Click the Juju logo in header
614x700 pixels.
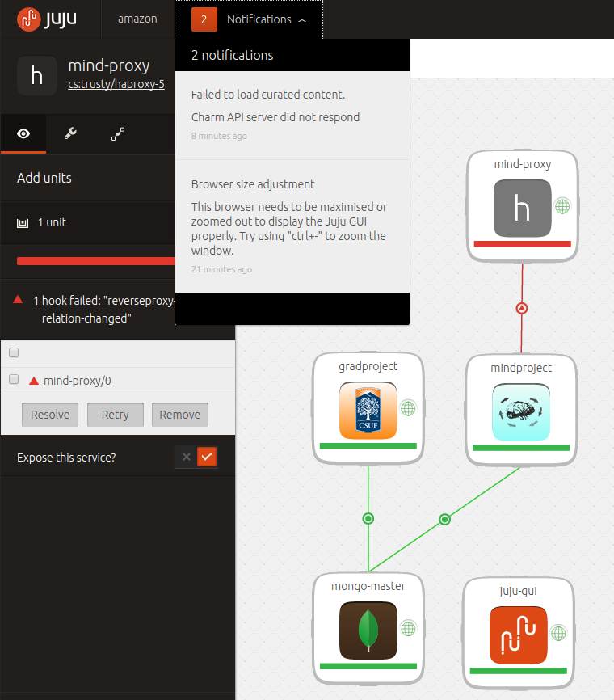click(x=46, y=19)
